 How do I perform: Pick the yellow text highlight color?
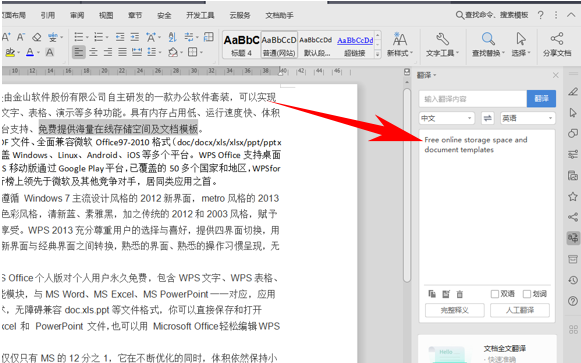click(x=10, y=52)
